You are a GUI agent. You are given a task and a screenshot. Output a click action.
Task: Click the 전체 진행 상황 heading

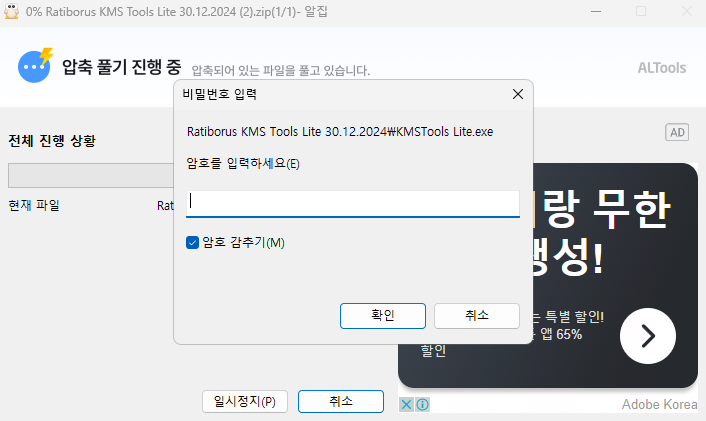pos(52,141)
